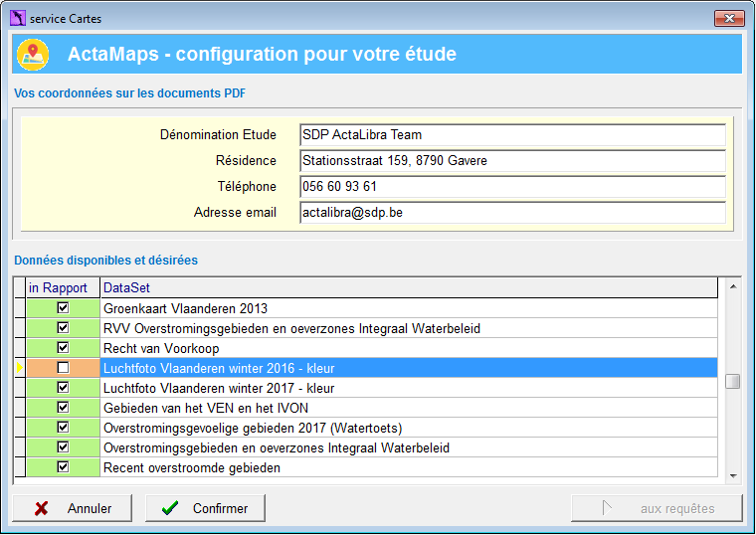Uncheck Recht van Voorkoop checkbox

63,347
